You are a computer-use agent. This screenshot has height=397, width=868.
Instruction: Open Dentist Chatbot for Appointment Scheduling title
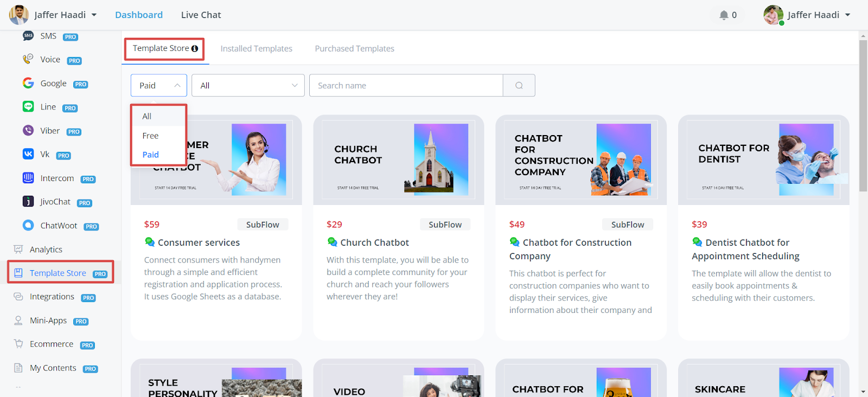coord(746,249)
